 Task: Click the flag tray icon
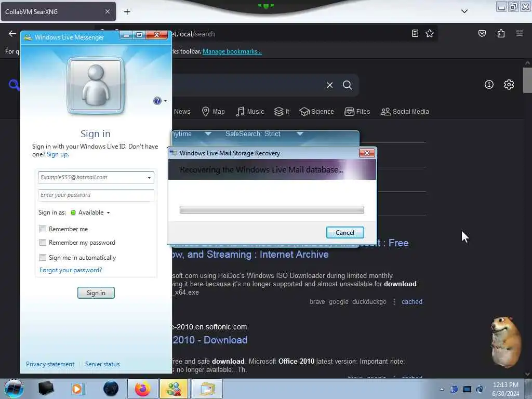454,389
